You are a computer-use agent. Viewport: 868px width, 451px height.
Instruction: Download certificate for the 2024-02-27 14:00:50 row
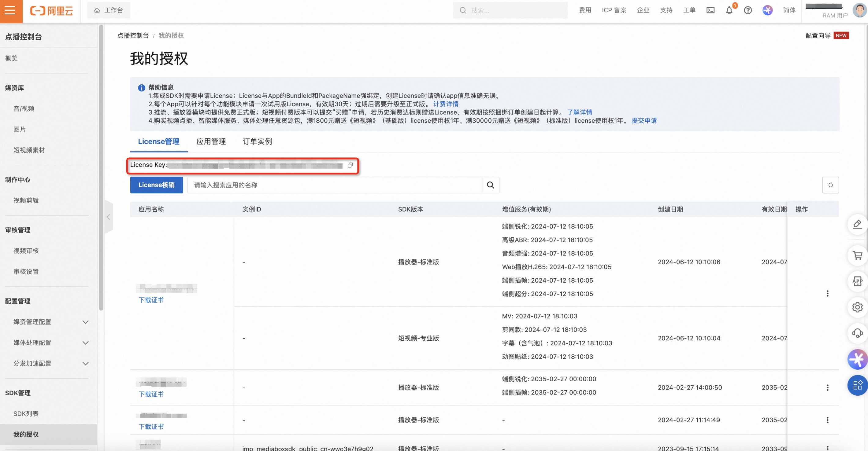151,394
